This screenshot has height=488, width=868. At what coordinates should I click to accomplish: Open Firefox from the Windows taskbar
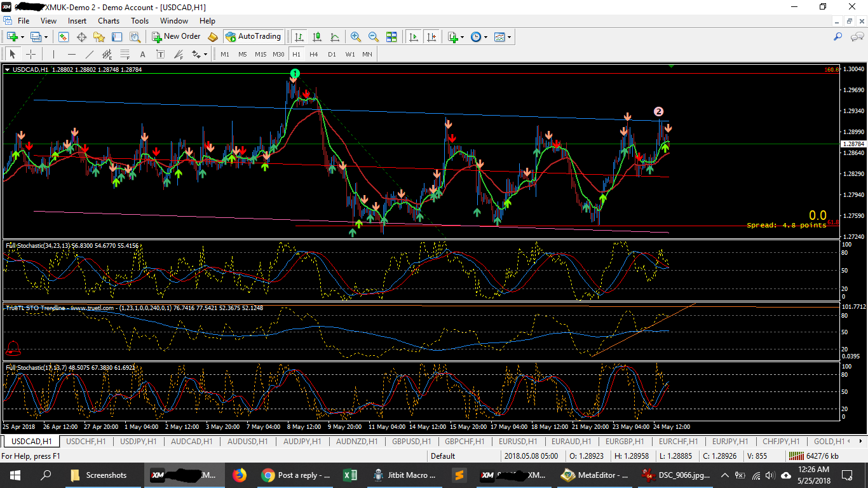239,475
